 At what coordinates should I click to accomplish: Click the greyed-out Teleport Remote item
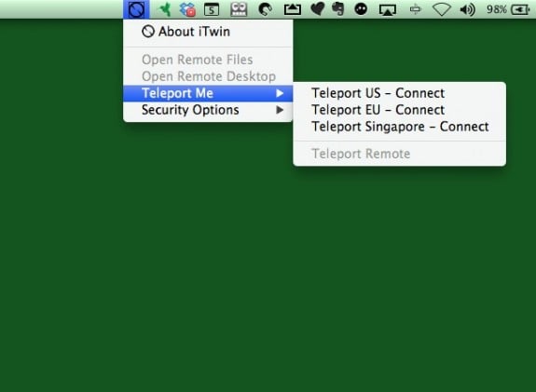399,154
